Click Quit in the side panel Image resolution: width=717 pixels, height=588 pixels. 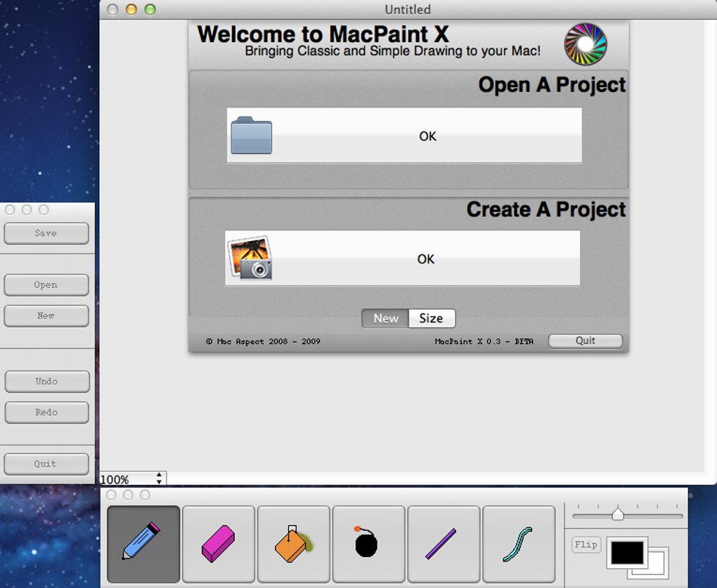point(46,464)
